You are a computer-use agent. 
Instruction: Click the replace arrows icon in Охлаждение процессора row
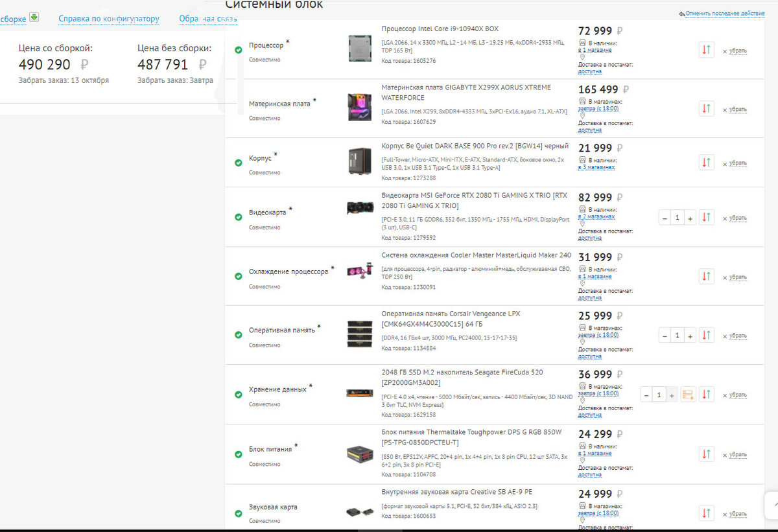pos(707,277)
